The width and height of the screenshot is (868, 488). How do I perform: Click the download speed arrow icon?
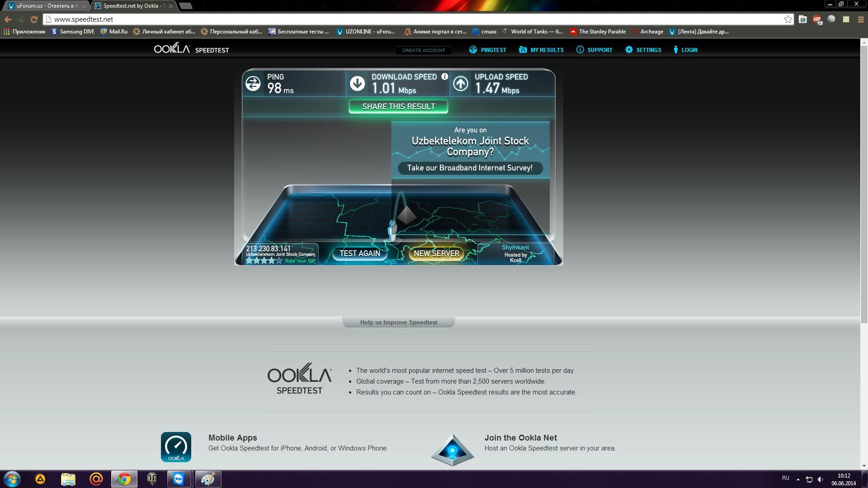point(357,84)
